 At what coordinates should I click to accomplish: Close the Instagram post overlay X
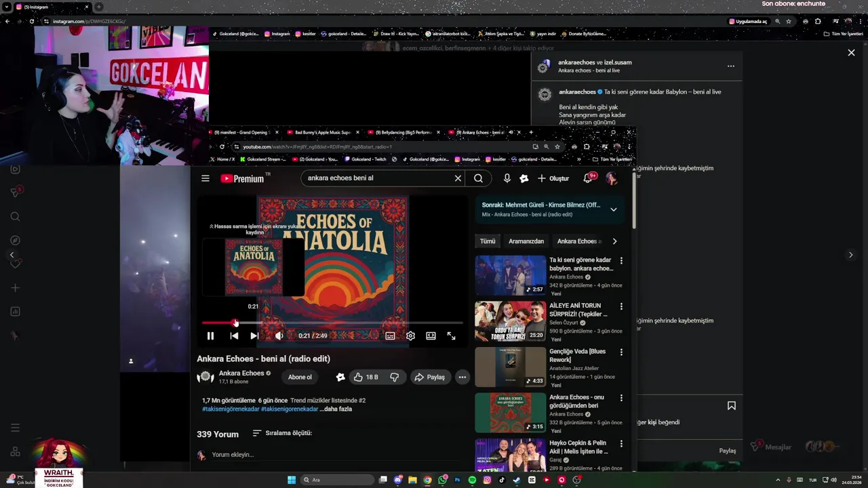851,52
